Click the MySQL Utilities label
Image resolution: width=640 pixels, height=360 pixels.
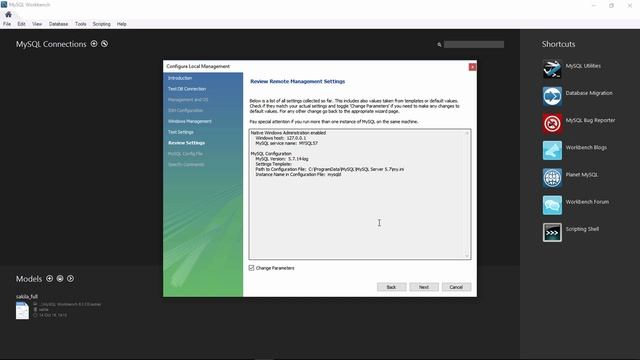click(583, 66)
